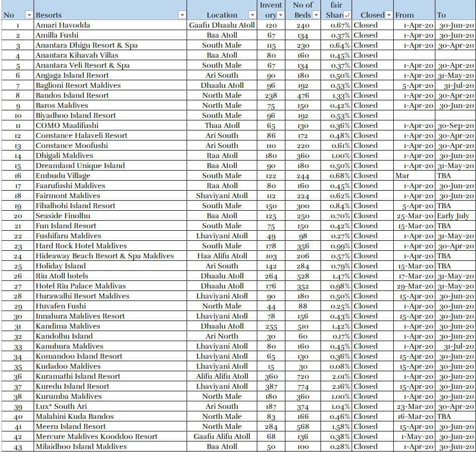Viewport: 476px width, 452px height.
Task: Open the Resorts column filter dropdown
Action: [182, 15]
